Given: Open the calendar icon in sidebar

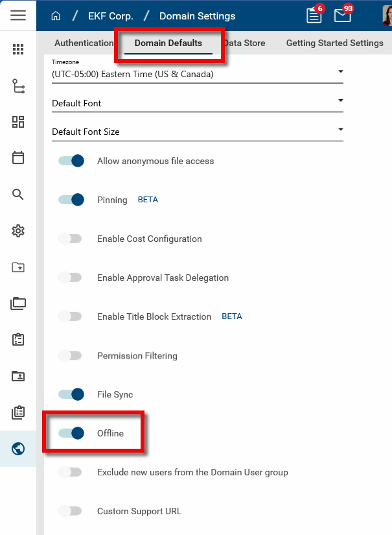Looking at the screenshot, I should (x=18, y=158).
